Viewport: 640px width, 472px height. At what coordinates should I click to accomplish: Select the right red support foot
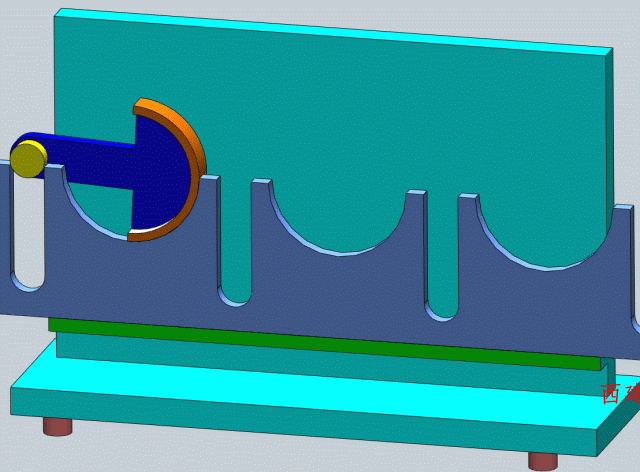(x=542, y=461)
